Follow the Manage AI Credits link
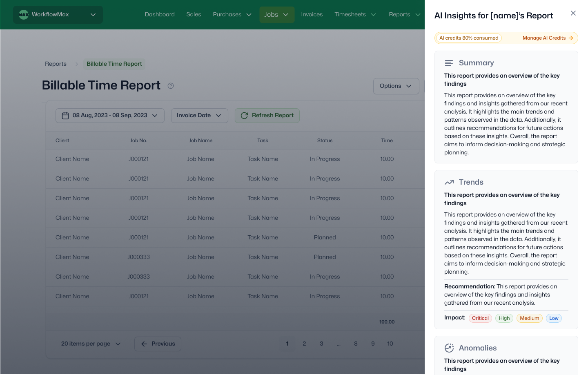 (x=545, y=38)
